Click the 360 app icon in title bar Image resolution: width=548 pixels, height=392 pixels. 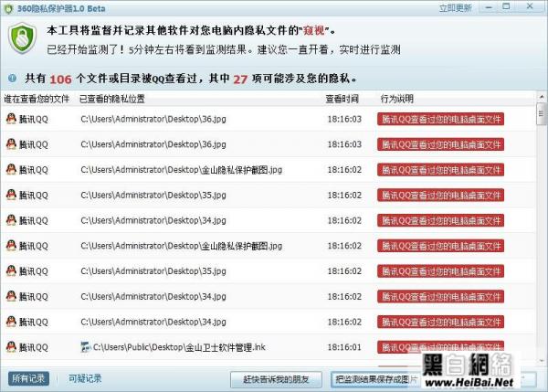8,8
